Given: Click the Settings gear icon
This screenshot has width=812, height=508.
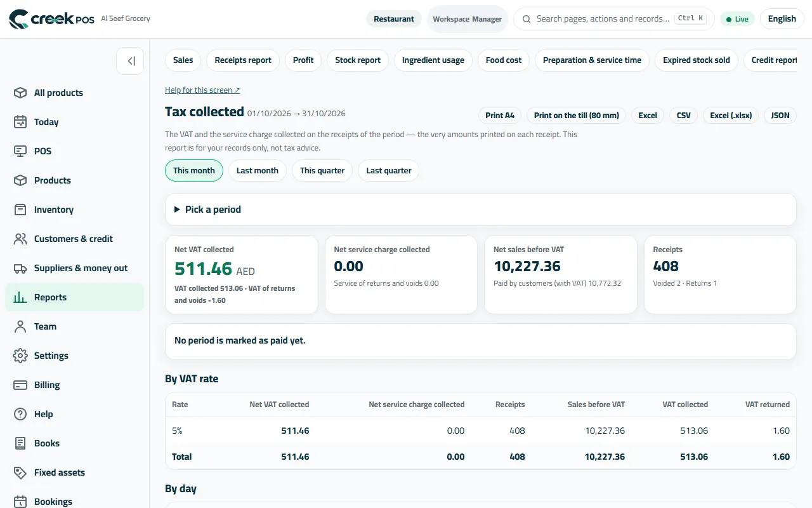Looking at the screenshot, I should click(x=20, y=356).
